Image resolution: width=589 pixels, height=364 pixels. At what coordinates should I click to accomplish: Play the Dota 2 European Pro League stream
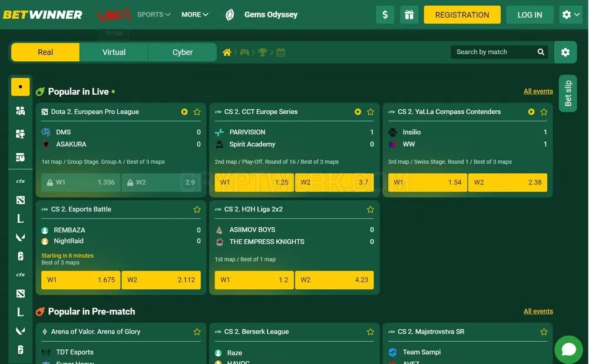(x=184, y=111)
